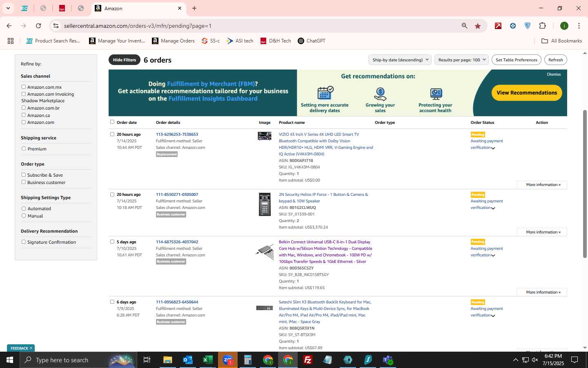Expand status for Satechi keyboard order
Image resolution: width=588 pixels, height=368 pixels.
[493, 316]
